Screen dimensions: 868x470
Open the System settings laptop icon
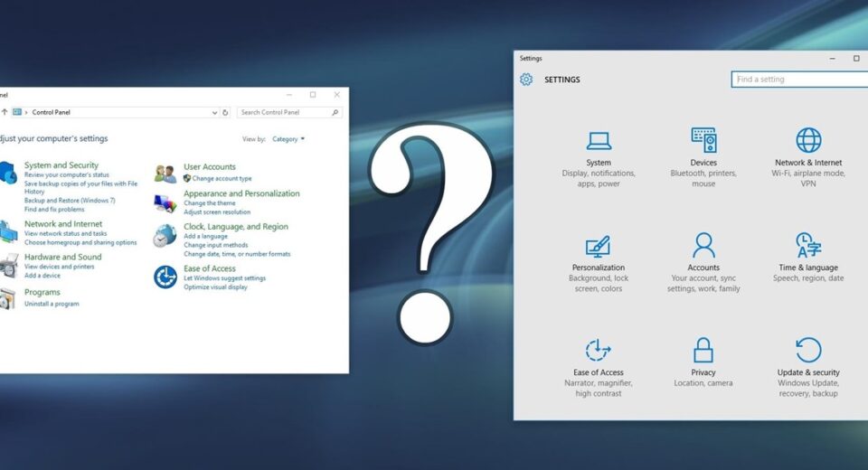599,141
